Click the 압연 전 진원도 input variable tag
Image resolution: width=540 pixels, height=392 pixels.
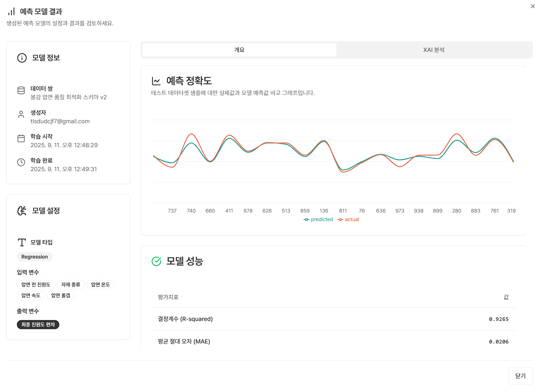pos(36,285)
